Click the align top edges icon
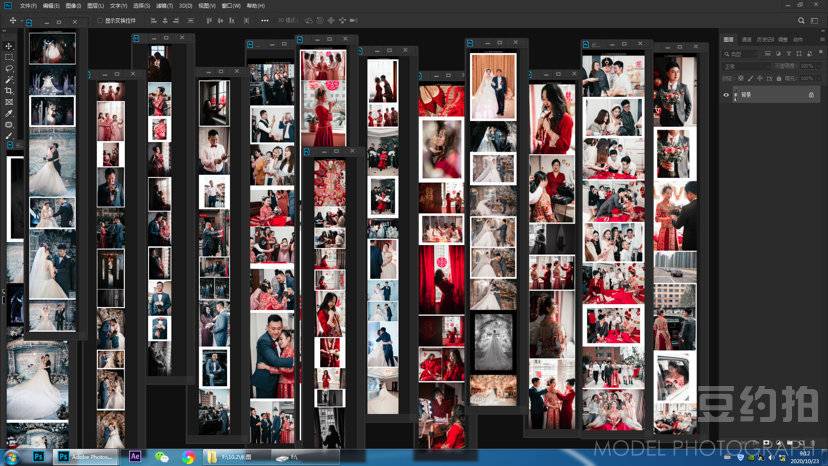The image size is (828, 466). pyautogui.click(x=209, y=21)
